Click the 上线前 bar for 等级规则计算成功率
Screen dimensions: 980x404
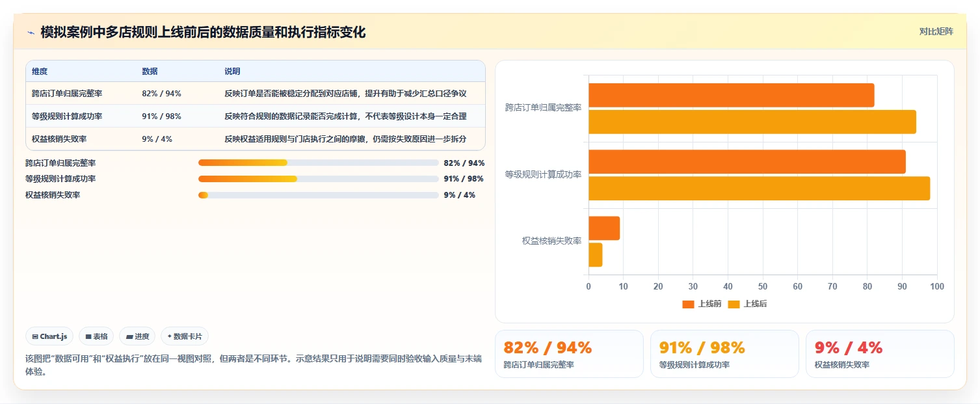(747, 161)
